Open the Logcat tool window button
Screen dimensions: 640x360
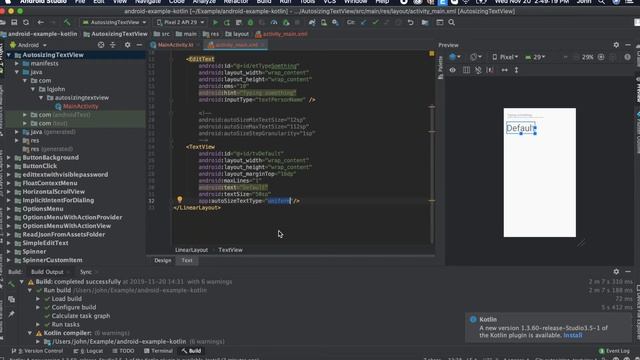(x=88, y=351)
